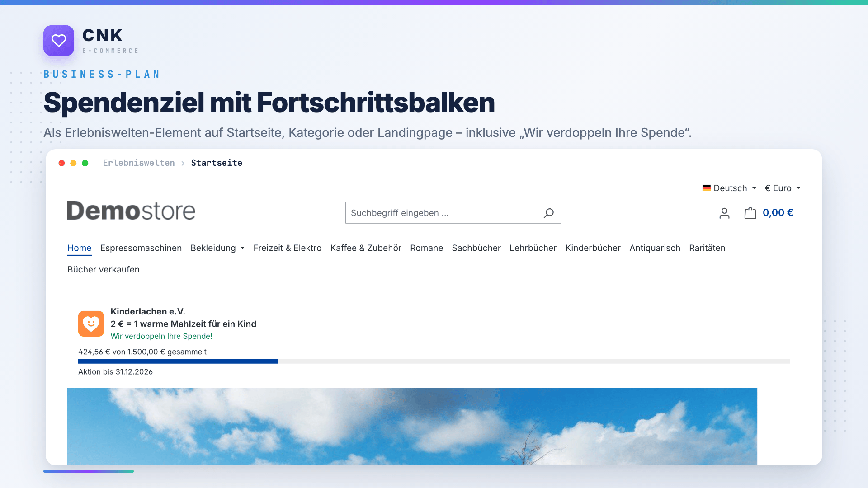868x488 pixels.
Task: Open the Kinderbücher category
Action: (593, 248)
